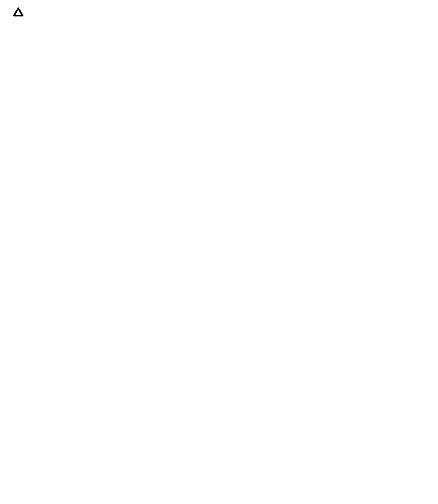Click the white margin beneath the caution icon
438x504 pixels.
18,32
